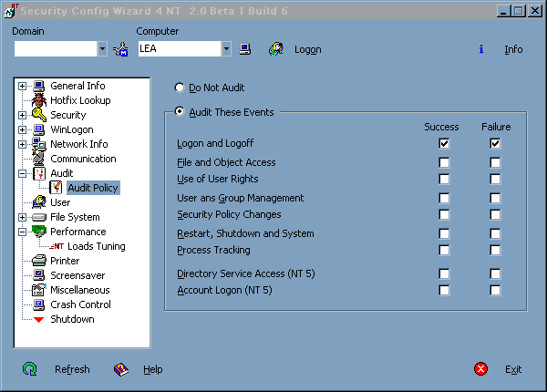Viewport: 547px width, 392px height.
Task: Open the Computer dropdown showing LEA
Action: tap(226, 49)
